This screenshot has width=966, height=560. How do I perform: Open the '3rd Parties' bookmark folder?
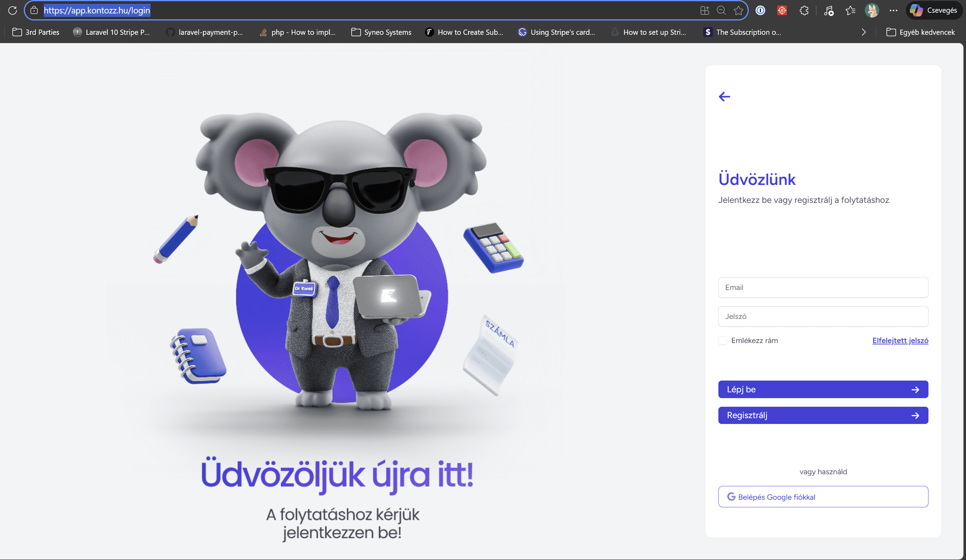coord(36,32)
